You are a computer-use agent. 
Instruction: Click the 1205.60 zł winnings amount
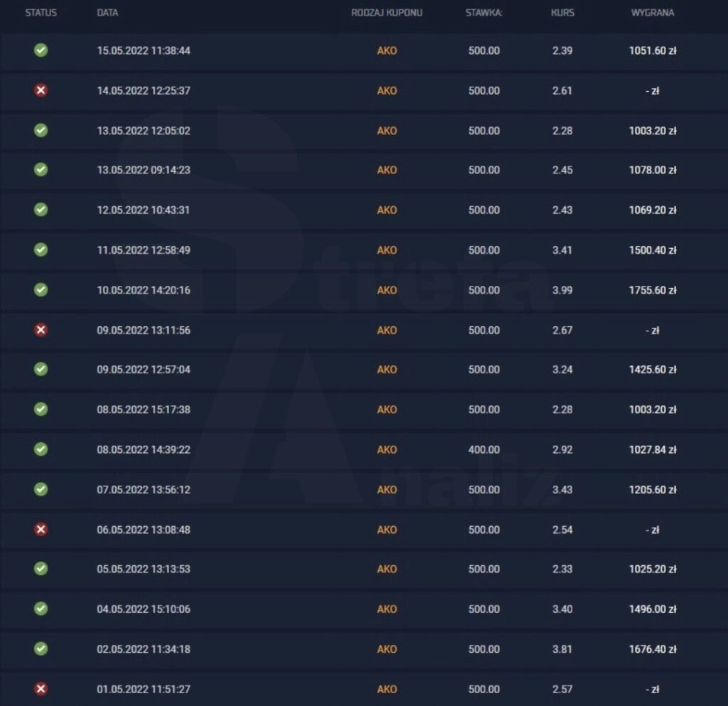tap(653, 490)
